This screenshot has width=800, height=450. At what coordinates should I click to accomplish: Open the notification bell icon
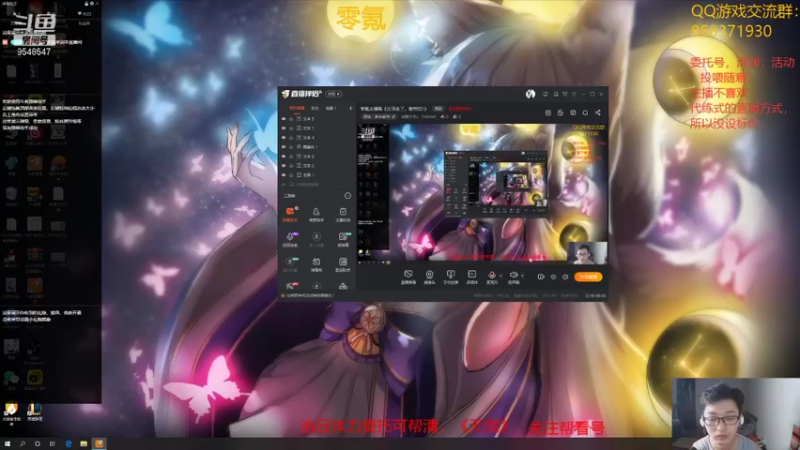pos(585,113)
